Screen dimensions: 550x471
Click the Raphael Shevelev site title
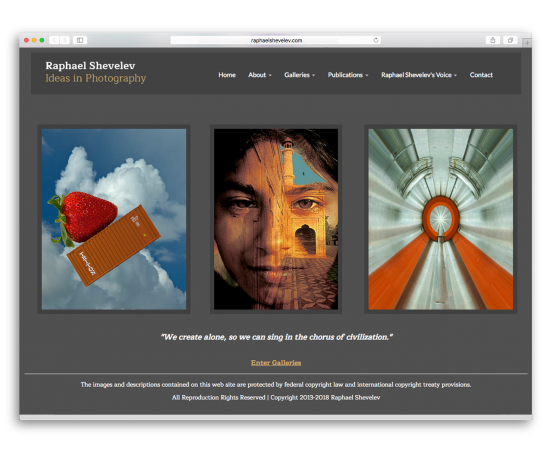pos(90,66)
